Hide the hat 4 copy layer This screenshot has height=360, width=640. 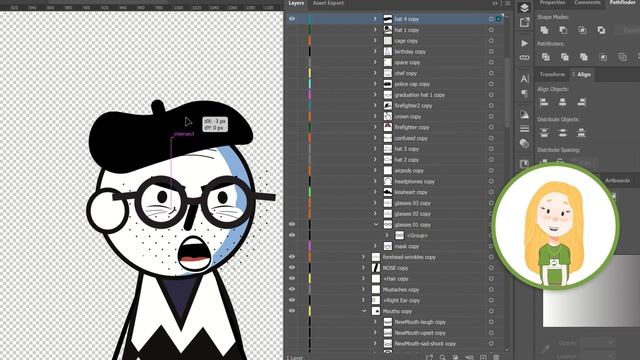[292, 19]
